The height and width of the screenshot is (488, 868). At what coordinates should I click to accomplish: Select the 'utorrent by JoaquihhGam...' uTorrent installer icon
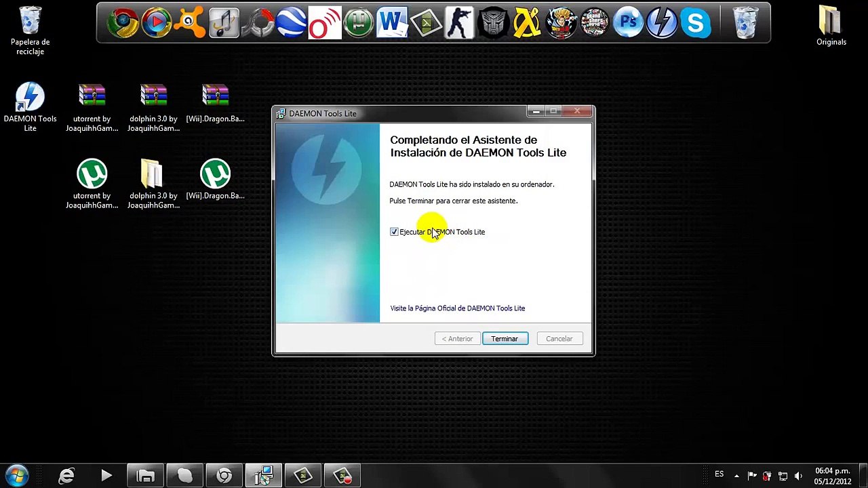(92, 184)
